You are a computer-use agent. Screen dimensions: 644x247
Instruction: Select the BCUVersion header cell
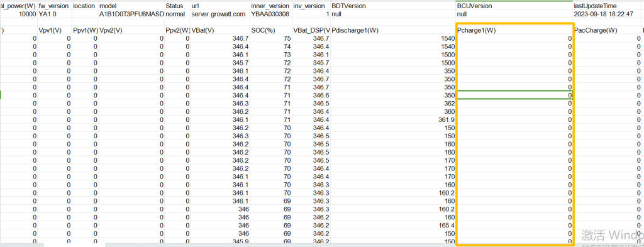coord(514,6)
